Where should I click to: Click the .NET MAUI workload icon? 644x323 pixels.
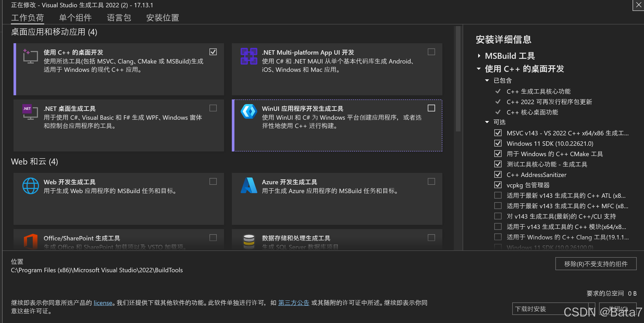click(x=249, y=56)
